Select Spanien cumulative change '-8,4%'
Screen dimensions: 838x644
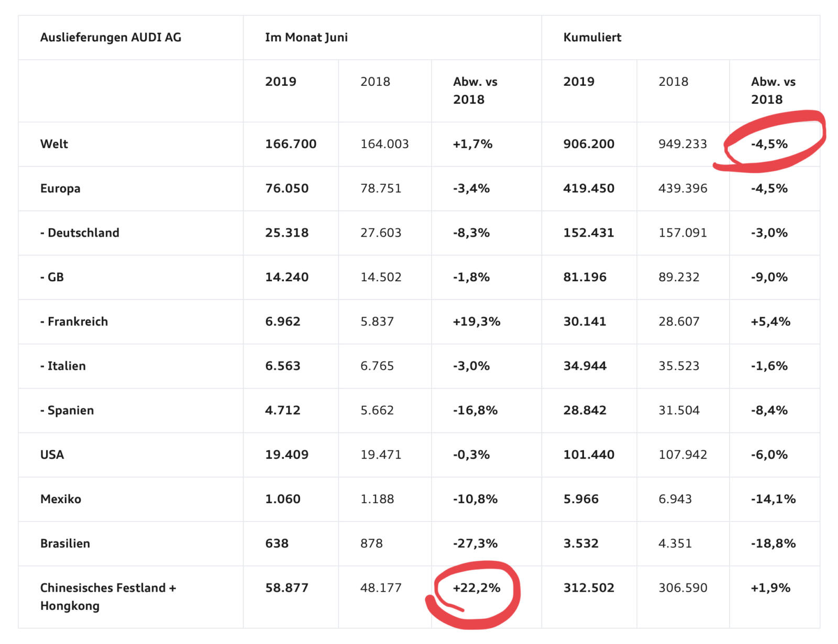click(x=769, y=410)
